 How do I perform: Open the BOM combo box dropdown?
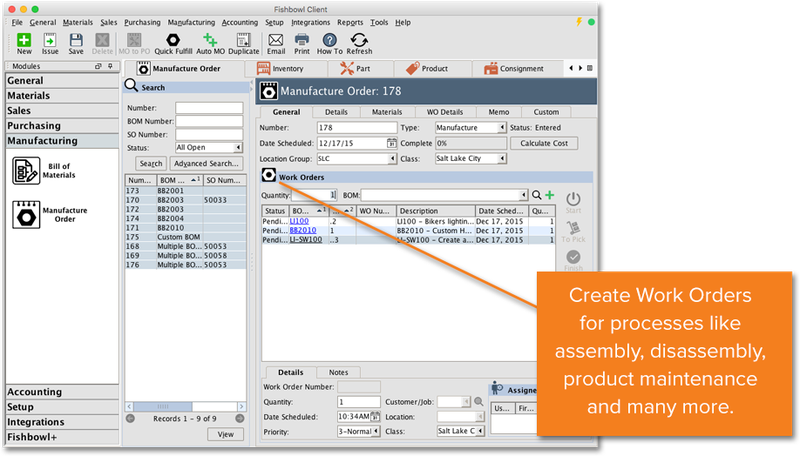[524, 195]
